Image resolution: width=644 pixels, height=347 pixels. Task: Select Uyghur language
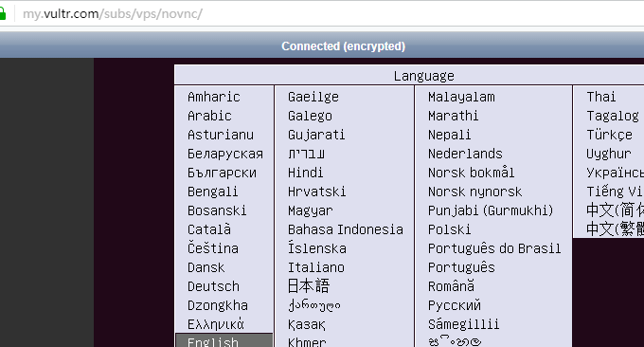(609, 154)
